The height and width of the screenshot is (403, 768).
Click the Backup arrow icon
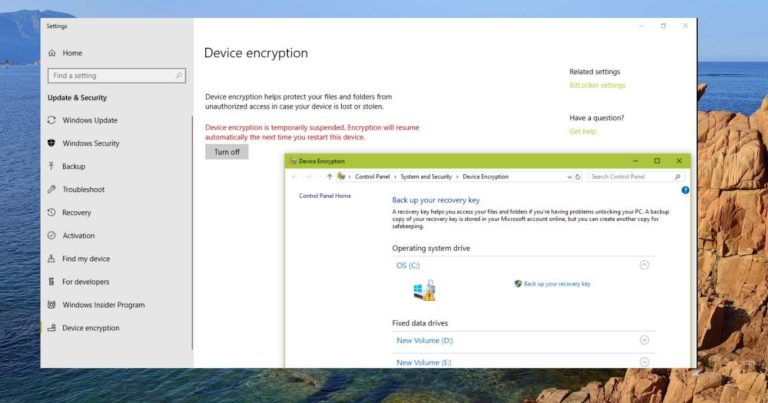(51, 166)
